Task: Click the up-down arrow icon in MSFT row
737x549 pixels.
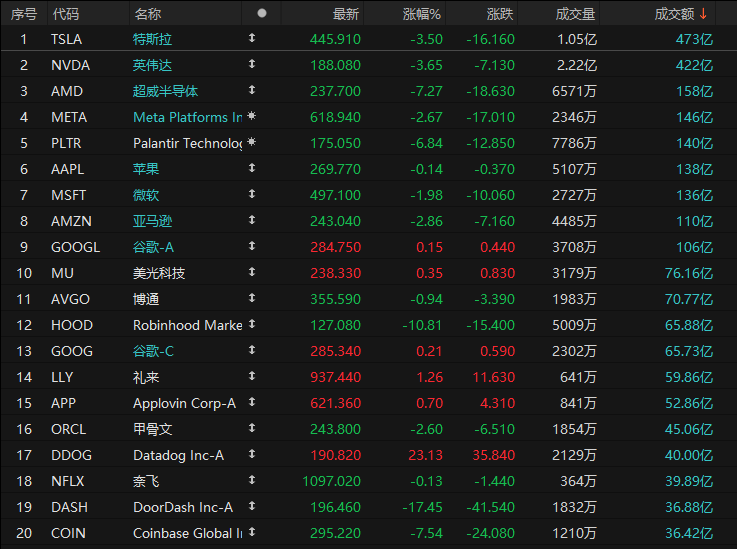Action: (x=252, y=194)
